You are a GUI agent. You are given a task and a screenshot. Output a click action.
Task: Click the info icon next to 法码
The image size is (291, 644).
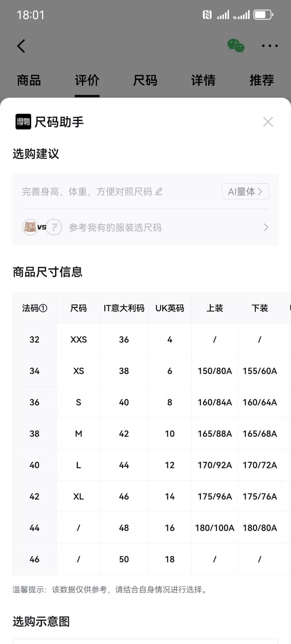coord(43,308)
